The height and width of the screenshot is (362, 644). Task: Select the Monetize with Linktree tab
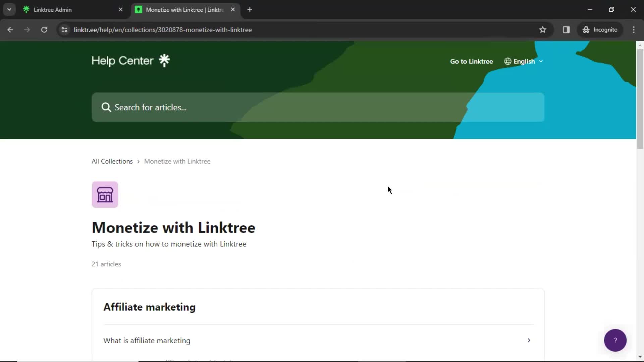pyautogui.click(x=185, y=10)
